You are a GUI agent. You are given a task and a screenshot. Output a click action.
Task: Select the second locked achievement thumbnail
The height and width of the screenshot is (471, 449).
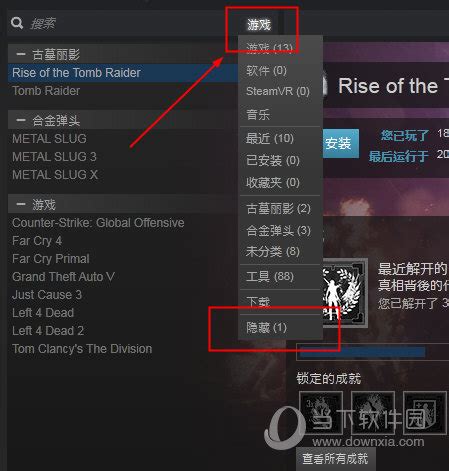pos(373,413)
